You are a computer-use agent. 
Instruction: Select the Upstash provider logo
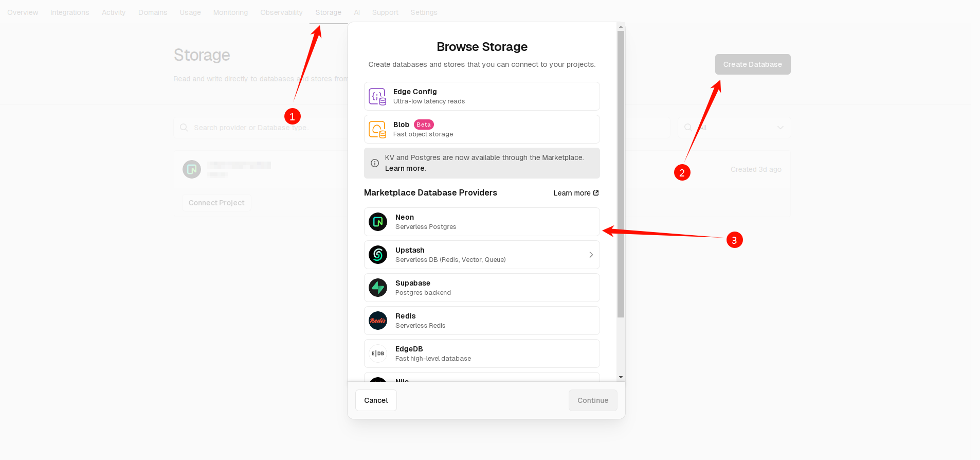[378, 255]
